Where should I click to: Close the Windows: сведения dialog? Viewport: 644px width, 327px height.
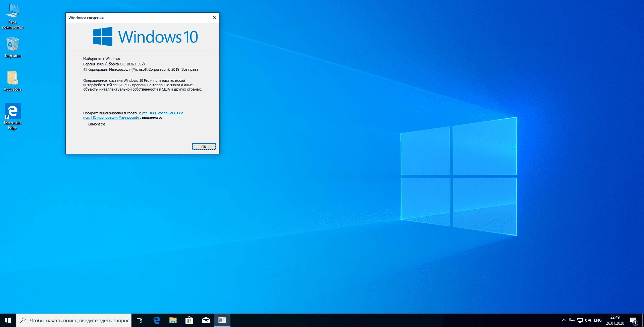pos(214,17)
